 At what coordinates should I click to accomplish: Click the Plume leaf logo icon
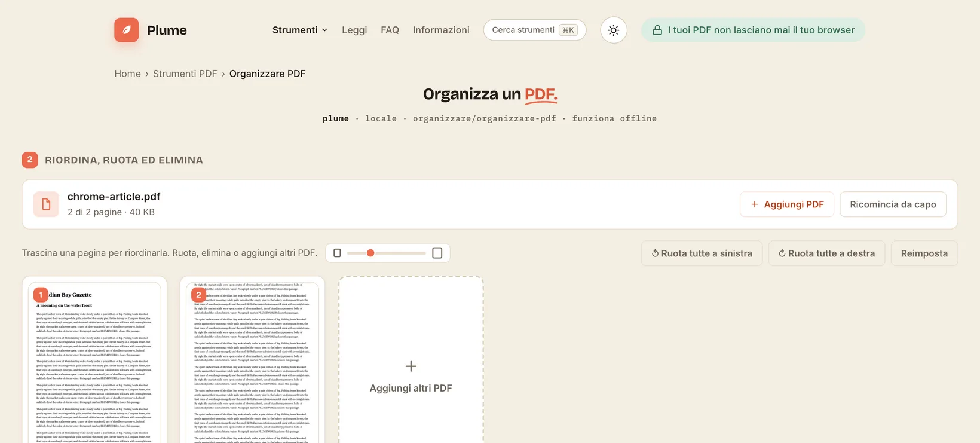coord(127,30)
